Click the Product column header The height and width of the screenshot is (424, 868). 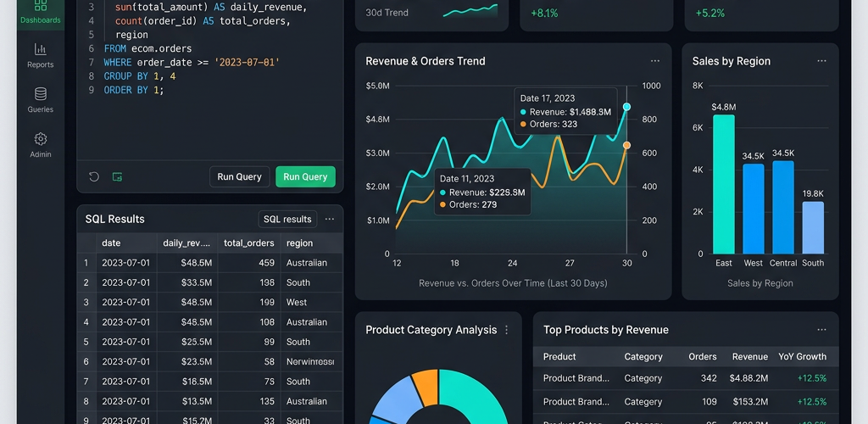point(559,356)
